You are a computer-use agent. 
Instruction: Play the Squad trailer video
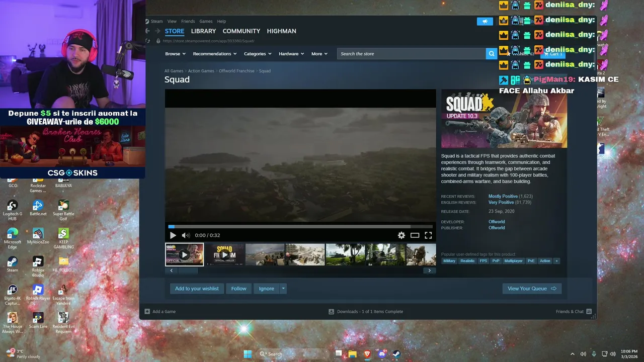click(173, 235)
